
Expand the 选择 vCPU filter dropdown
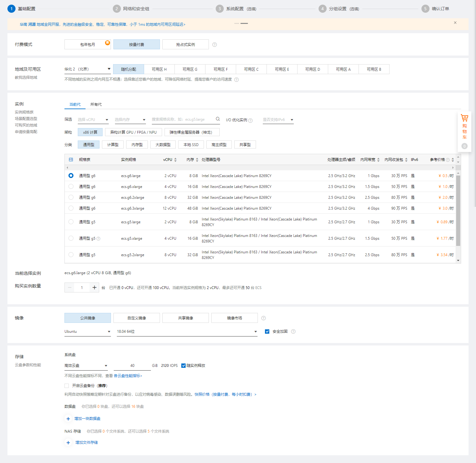[x=93, y=120]
